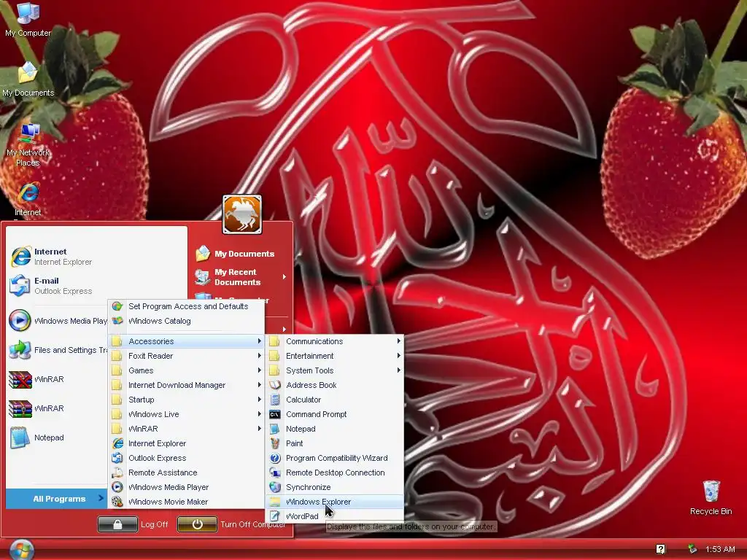
Task: Click the Log Off button
Action: pyautogui.click(x=133, y=524)
